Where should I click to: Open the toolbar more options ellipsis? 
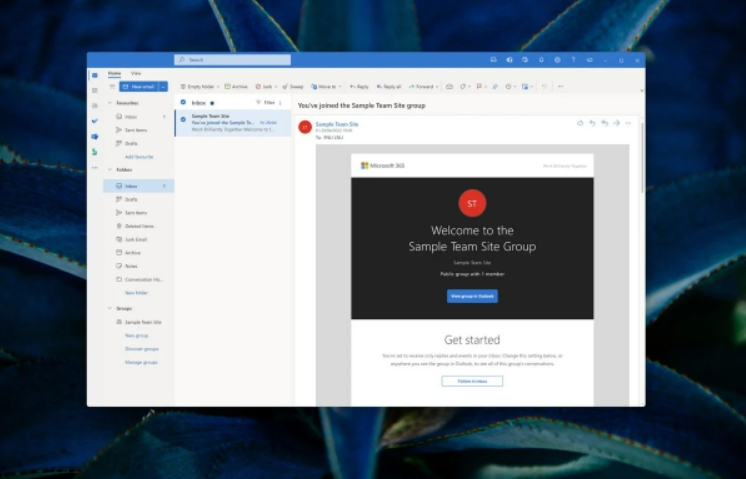(x=560, y=87)
